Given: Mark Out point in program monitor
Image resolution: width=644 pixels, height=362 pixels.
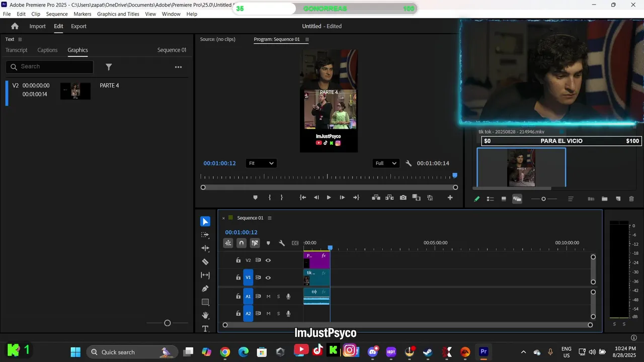Looking at the screenshot, I should click(281, 198).
